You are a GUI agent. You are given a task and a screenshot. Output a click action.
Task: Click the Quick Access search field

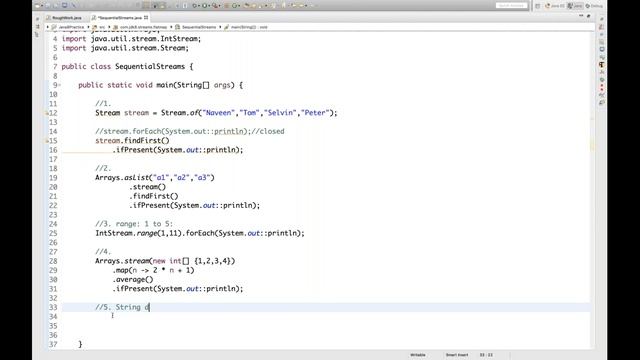[511, 6]
